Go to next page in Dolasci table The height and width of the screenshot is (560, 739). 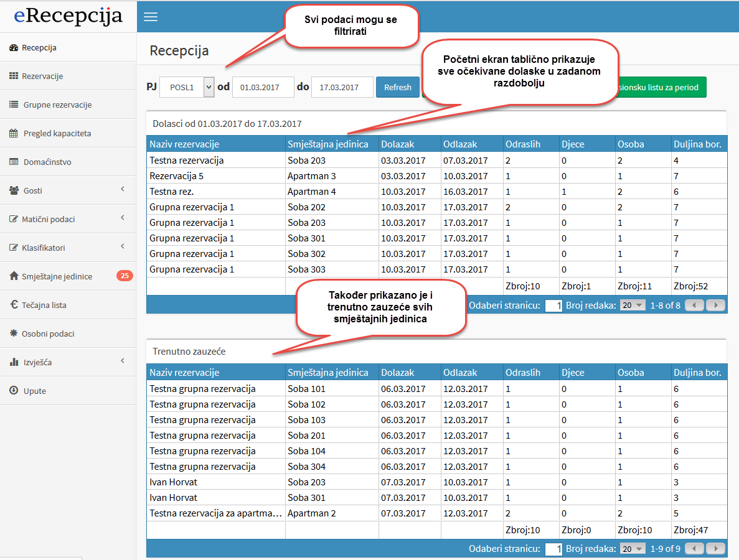[715, 305]
